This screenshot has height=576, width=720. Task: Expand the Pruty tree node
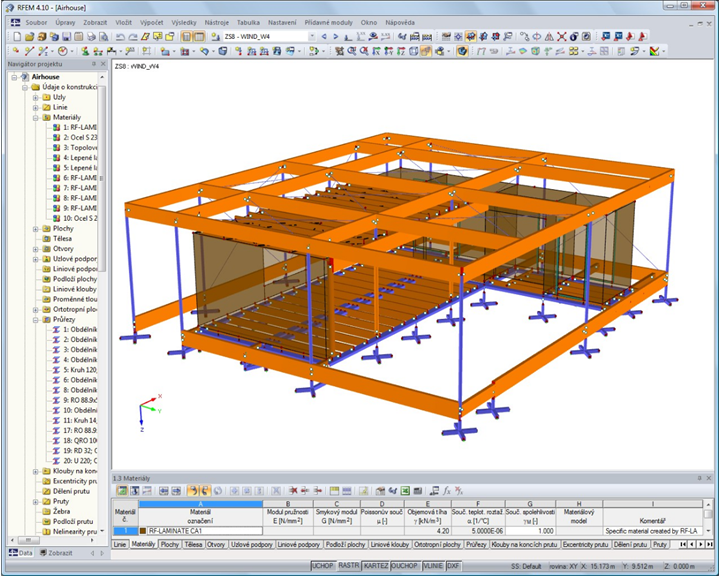coord(36,502)
